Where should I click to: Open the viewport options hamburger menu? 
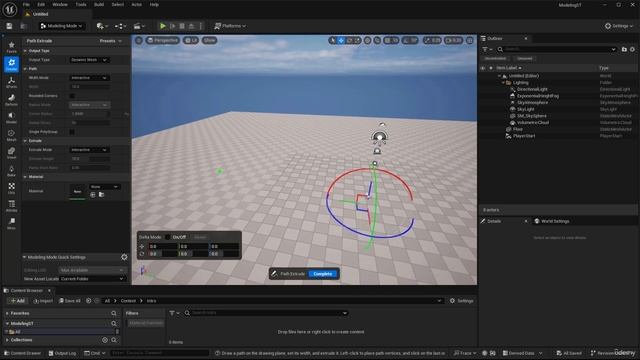click(x=139, y=40)
